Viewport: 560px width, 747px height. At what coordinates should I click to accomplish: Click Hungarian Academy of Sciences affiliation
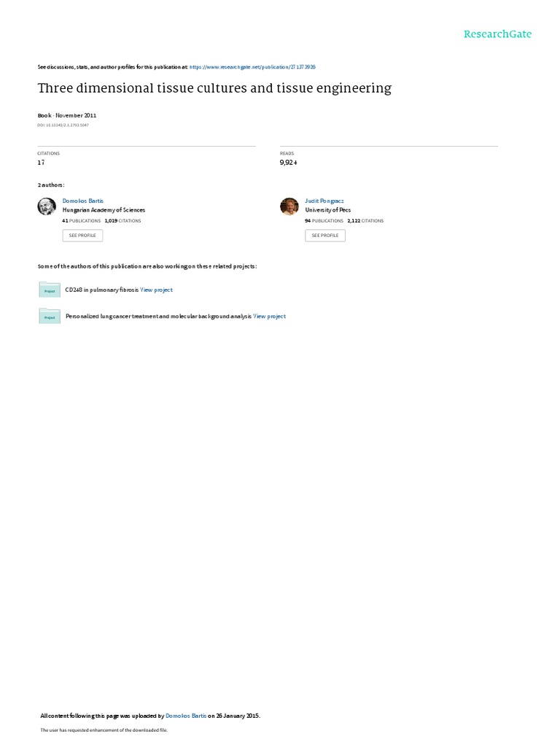(x=104, y=210)
